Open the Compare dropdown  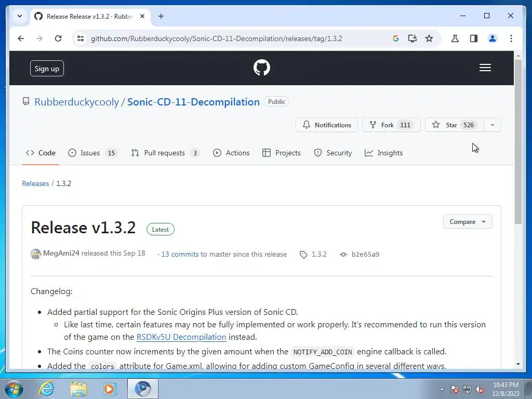(468, 221)
